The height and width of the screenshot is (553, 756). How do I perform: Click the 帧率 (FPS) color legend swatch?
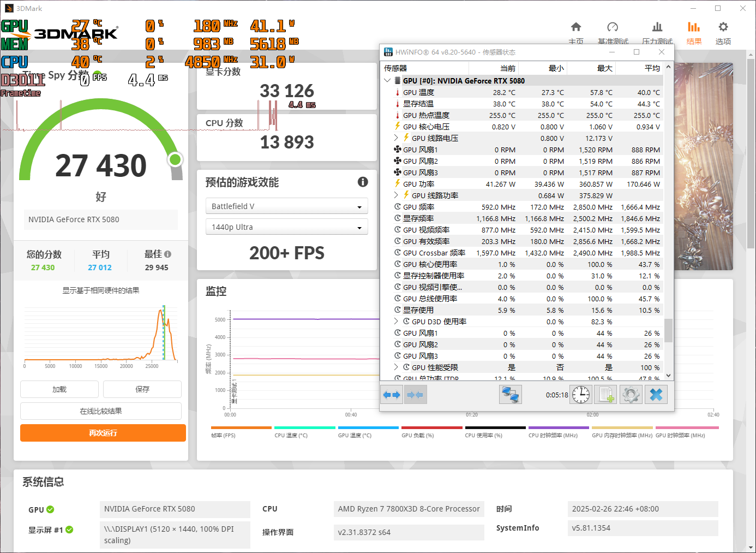241,428
